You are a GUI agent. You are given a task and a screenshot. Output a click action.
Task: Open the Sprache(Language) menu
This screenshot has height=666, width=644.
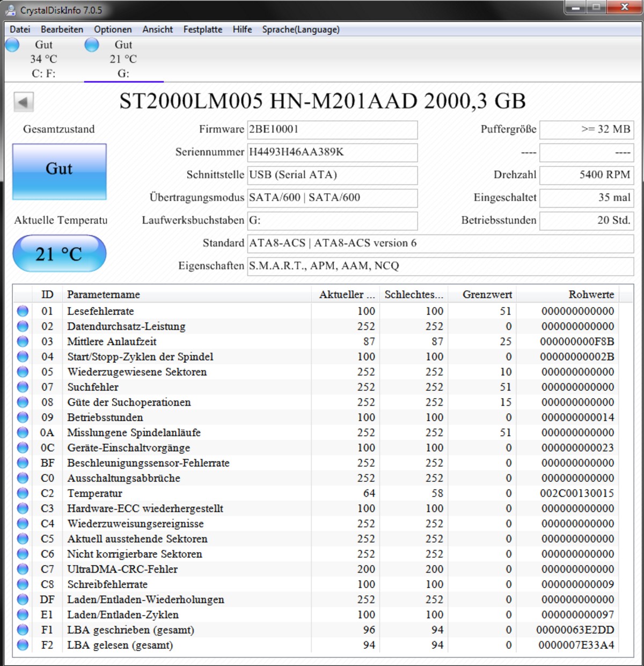[301, 30]
